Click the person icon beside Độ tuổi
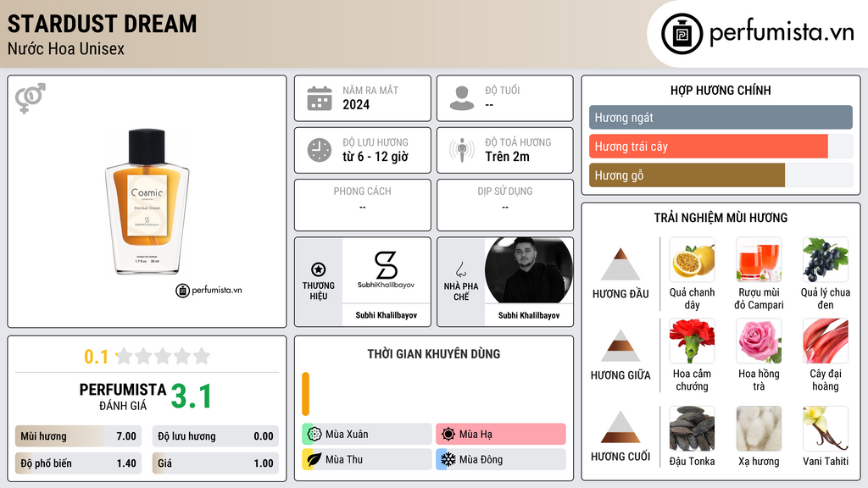 (x=462, y=98)
